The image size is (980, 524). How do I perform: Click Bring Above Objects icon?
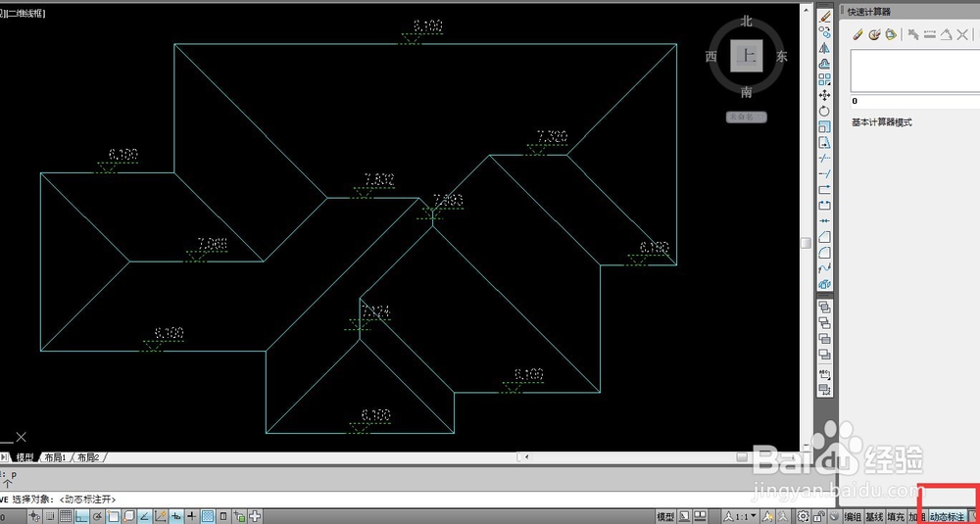pyautogui.click(x=824, y=339)
